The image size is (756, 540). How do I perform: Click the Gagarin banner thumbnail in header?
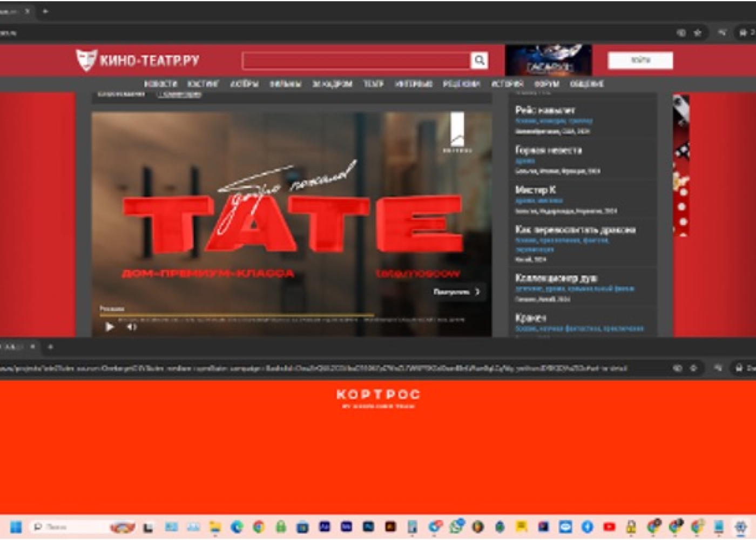pyautogui.click(x=548, y=60)
